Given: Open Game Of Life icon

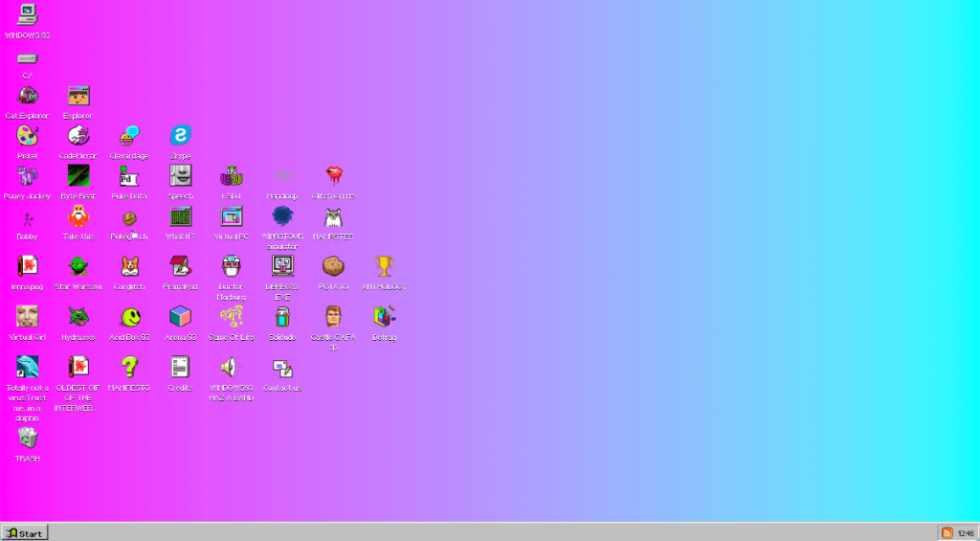Looking at the screenshot, I should [232, 317].
